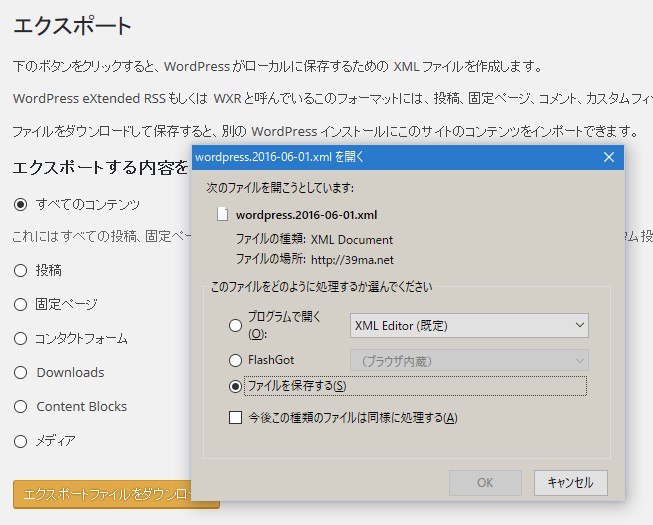Click the http://39ma.net location text
Screen dimensions: 653x525
(x=352, y=260)
